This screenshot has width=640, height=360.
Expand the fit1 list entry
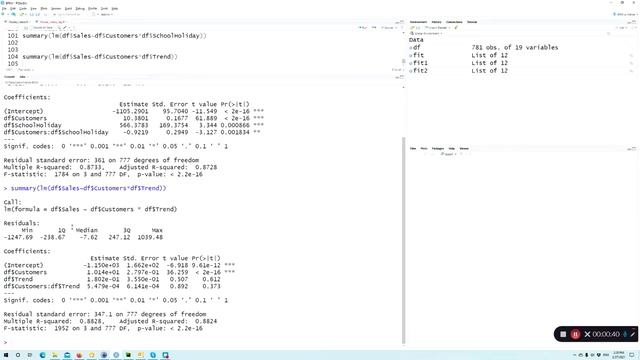411,63
